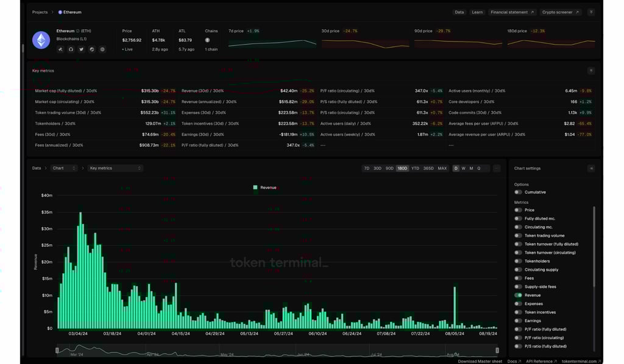Toggle the Cumulative option switch
Screen dimensions: 624x364
coord(518,192)
